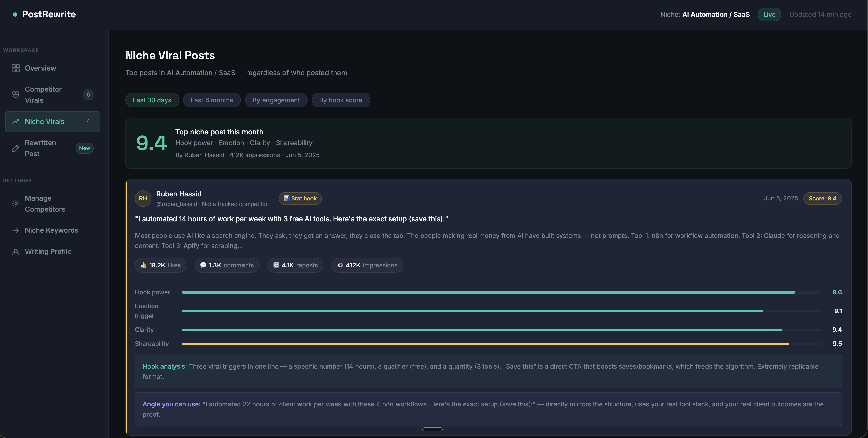Click the Niche Virals trend icon

(16, 121)
